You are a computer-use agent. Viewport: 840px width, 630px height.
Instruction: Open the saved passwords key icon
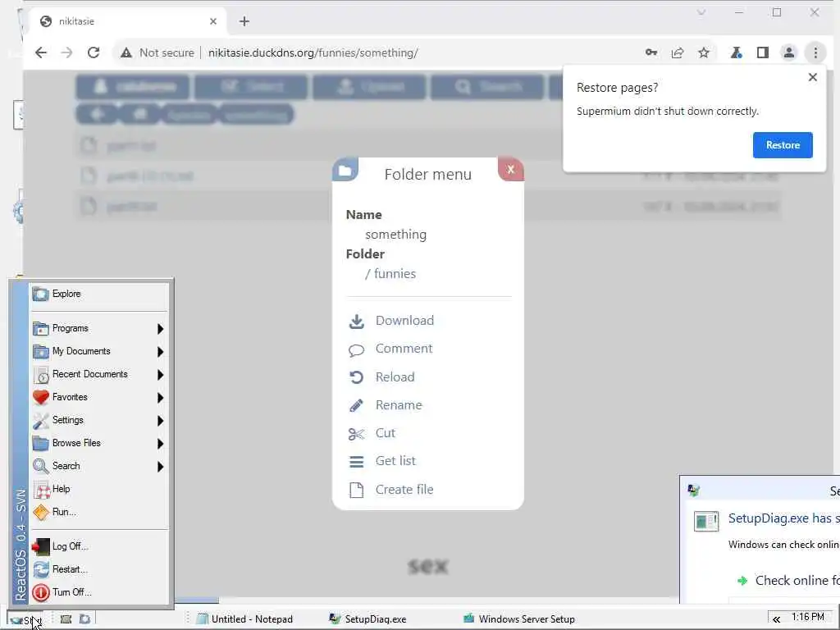point(651,52)
